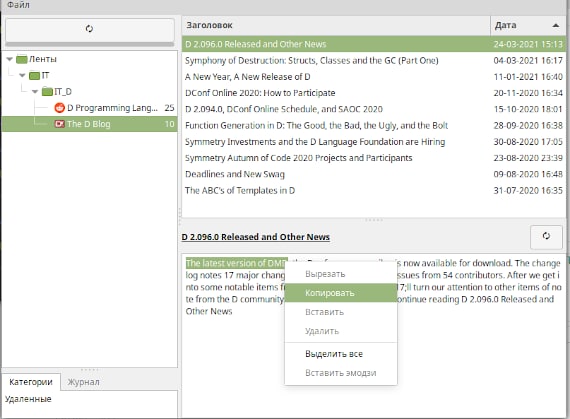Click the date 31-07-2020 16:35
Screen dimensions: 570x419
(x=528, y=190)
